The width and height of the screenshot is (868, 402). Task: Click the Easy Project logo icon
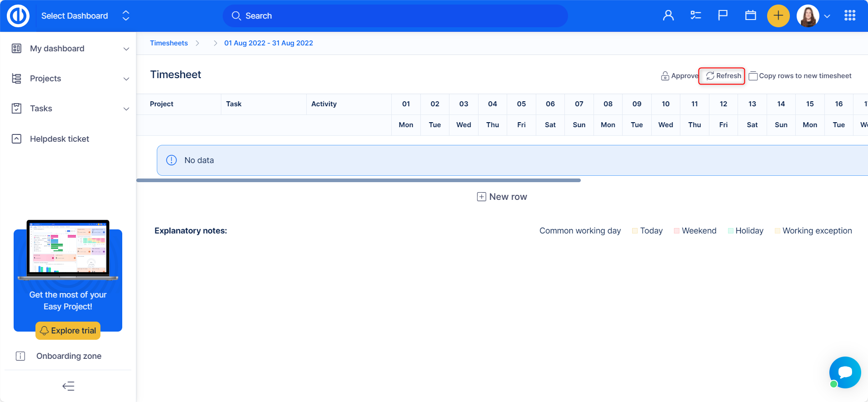18,16
